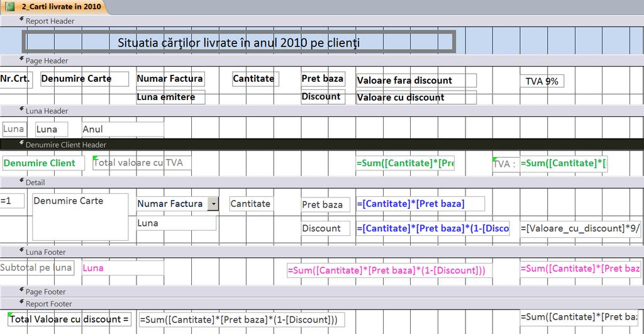Select the report title label 'Situatia cărţilor livrate'
The height and width of the screenshot is (334, 644).
238,42
